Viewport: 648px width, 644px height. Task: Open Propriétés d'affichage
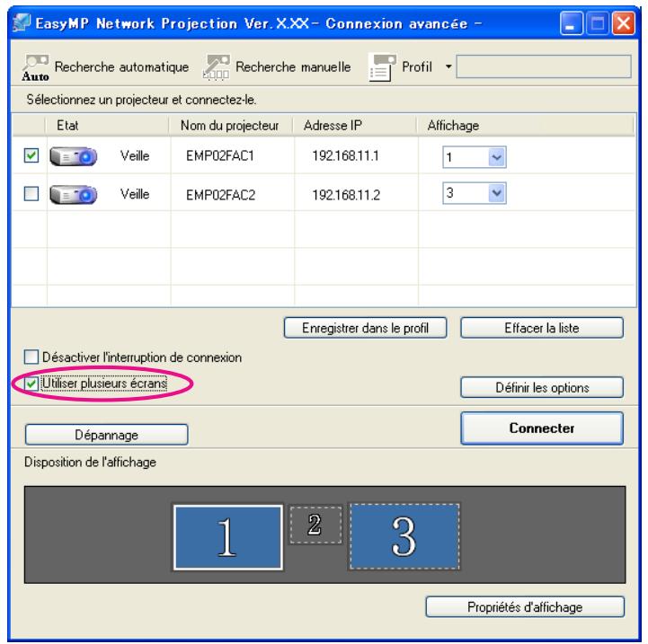click(x=525, y=607)
